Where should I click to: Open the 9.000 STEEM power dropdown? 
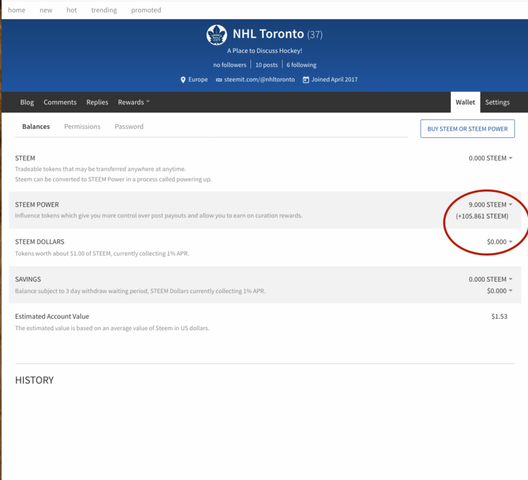tap(490, 204)
